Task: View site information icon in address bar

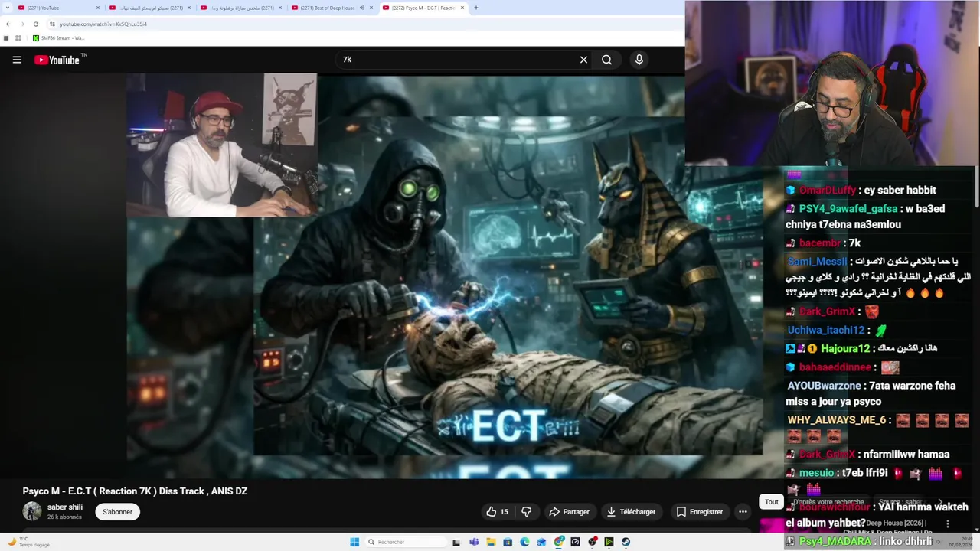Action: tap(52, 24)
